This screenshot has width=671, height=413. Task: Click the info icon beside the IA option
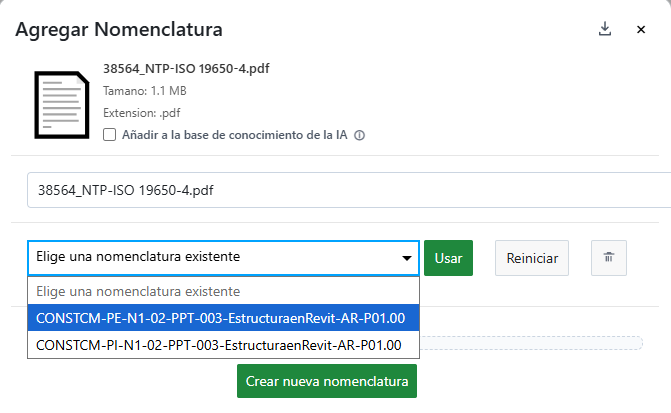coord(359,135)
